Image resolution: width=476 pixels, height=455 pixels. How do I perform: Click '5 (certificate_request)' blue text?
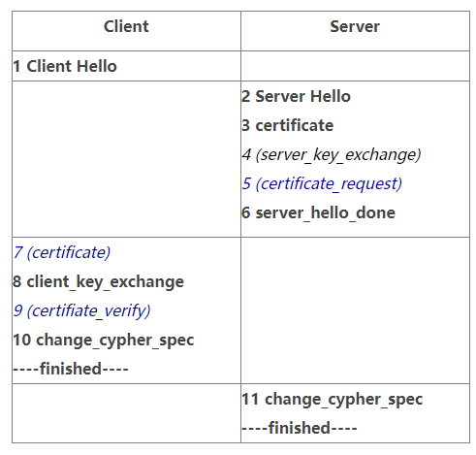(322, 184)
